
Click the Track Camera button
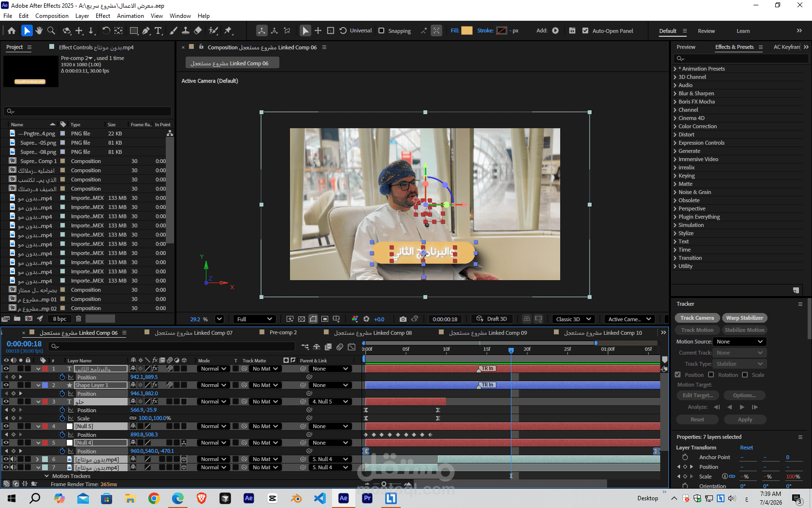coord(697,318)
